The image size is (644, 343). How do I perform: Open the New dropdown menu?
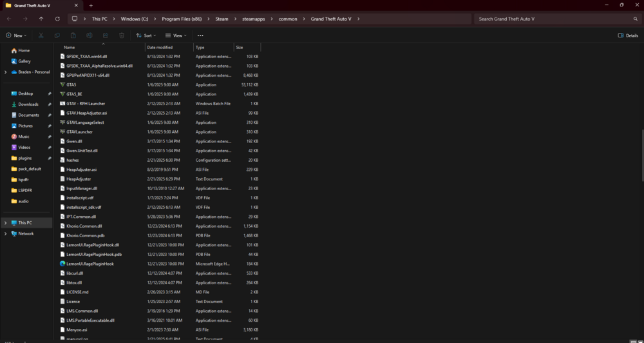16,35
